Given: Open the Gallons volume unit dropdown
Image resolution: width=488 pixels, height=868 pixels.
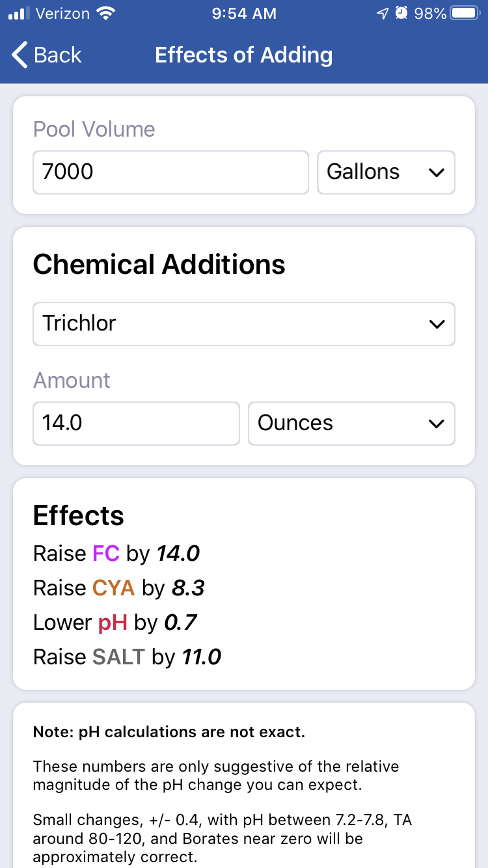Looking at the screenshot, I should [386, 172].
